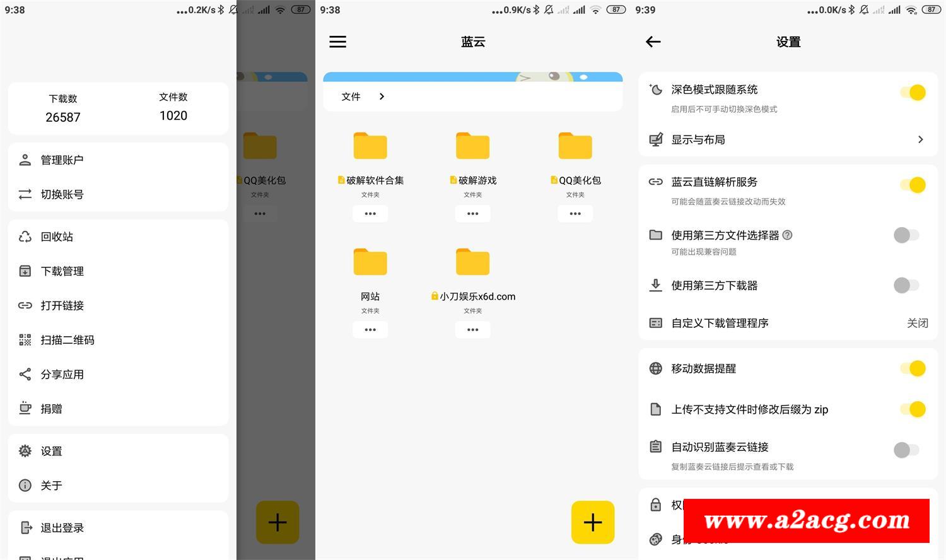Expand 显示与布局 chevron arrow
946x560 pixels.
click(x=920, y=139)
